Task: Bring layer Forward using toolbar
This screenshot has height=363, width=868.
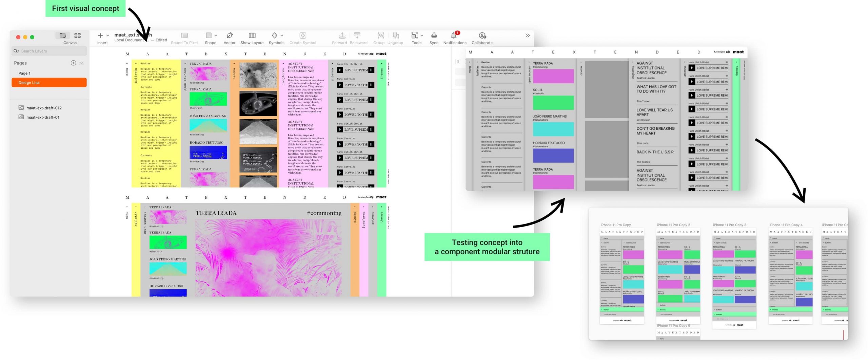Action: pos(342,36)
